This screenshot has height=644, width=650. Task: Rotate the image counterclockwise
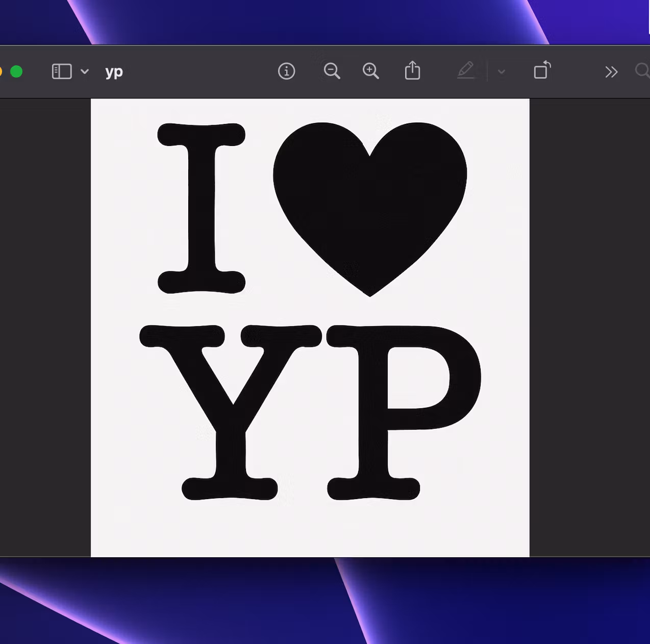click(x=542, y=70)
